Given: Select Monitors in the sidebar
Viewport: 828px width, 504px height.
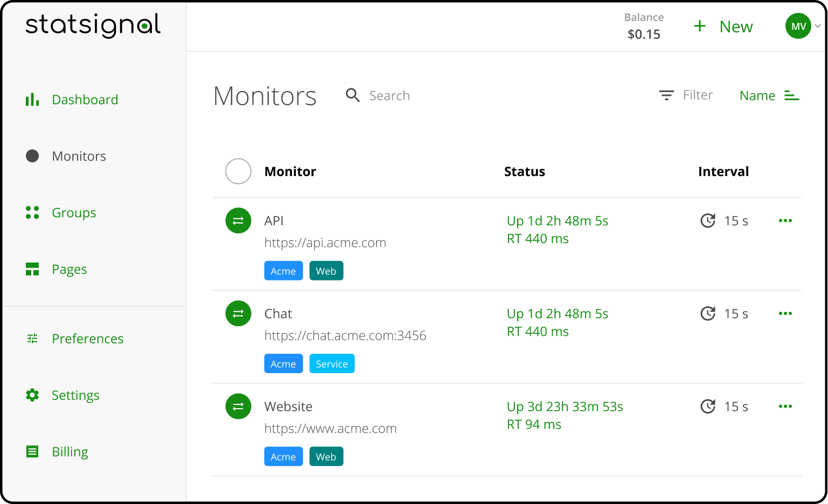Looking at the screenshot, I should [x=79, y=156].
